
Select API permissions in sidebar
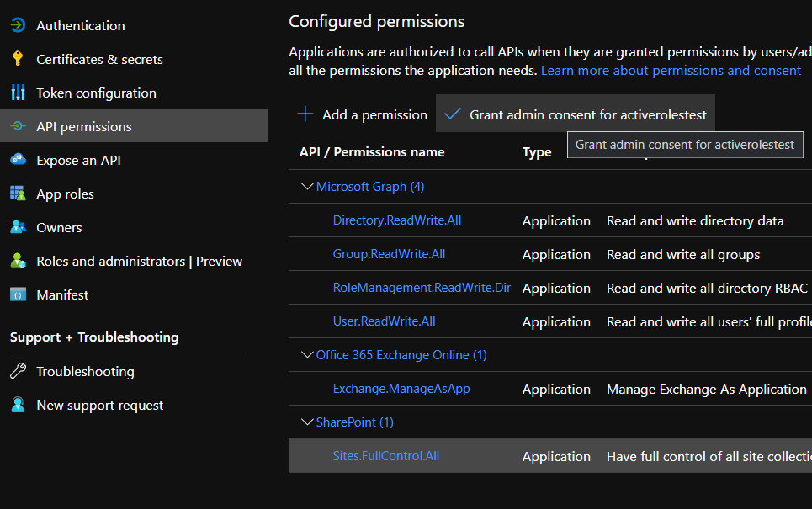134,125
